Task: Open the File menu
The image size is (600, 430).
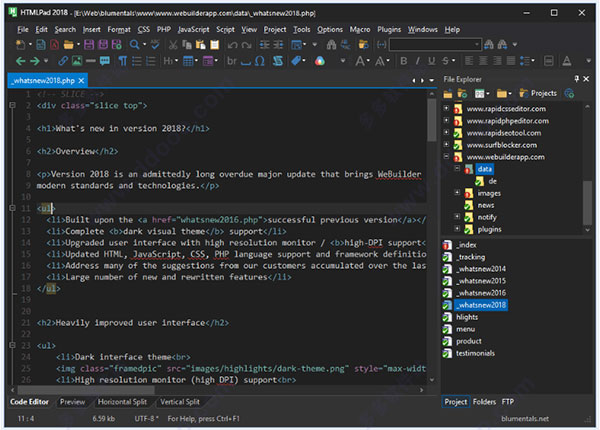Action: click(23, 29)
